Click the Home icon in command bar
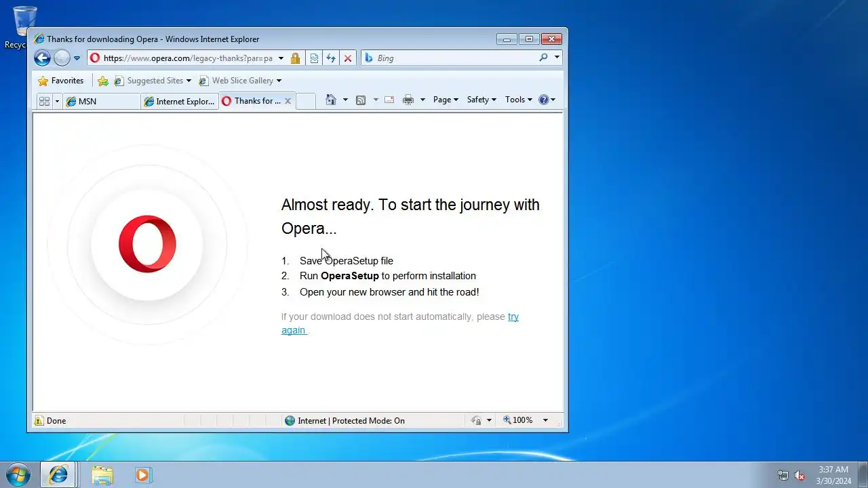Viewport: 868px width, 488px height. click(331, 100)
